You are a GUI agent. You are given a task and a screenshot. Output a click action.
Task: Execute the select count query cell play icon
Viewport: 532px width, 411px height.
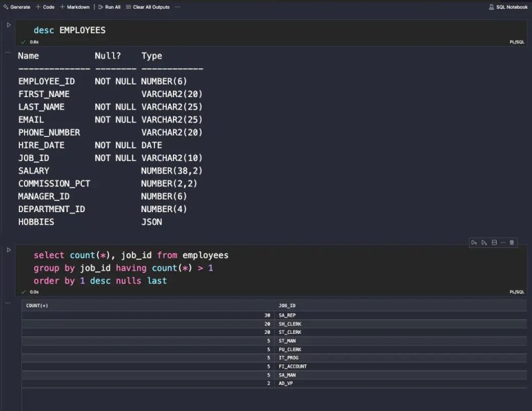tap(7, 250)
